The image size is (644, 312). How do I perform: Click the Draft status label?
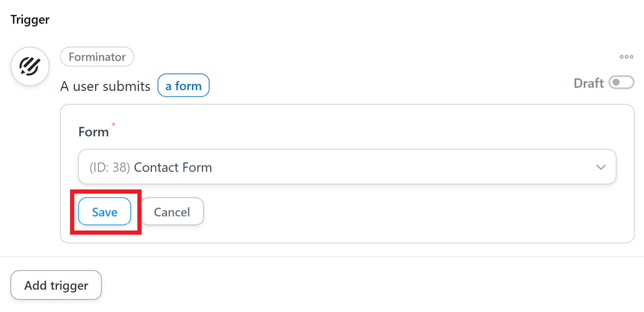coord(589,83)
